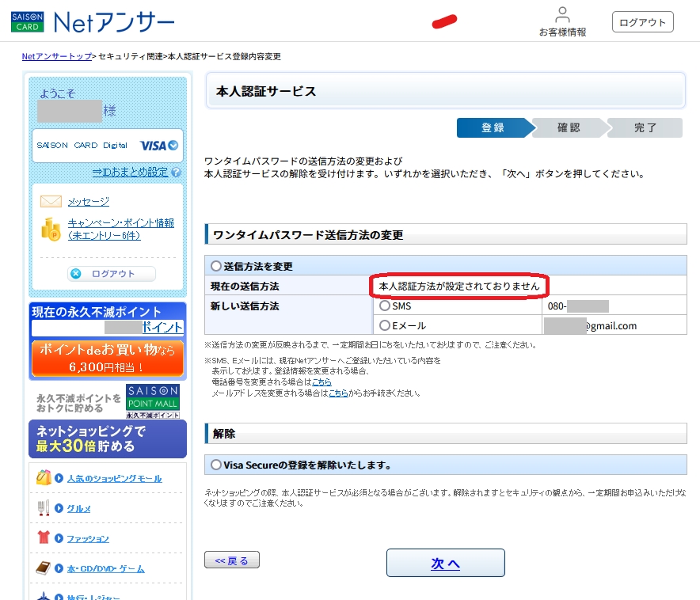Click the coins campaign points icon
Image resolution: width=700 pixels, height=600 pixels.
click(x=51, y=229)
